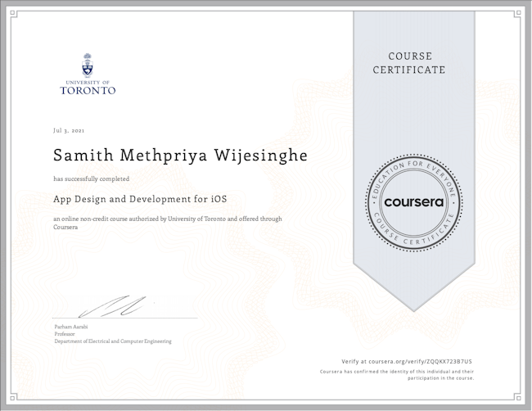Select the date 'Jul 3, 2021'
The image size is (532, 411).
pos(69,131)
